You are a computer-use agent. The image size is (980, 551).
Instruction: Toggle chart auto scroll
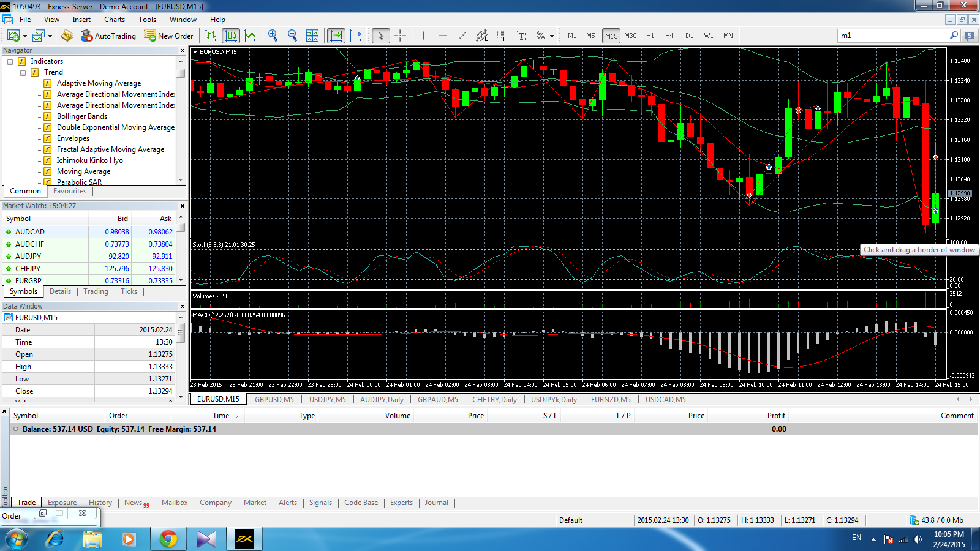click(x=336, y=36)
